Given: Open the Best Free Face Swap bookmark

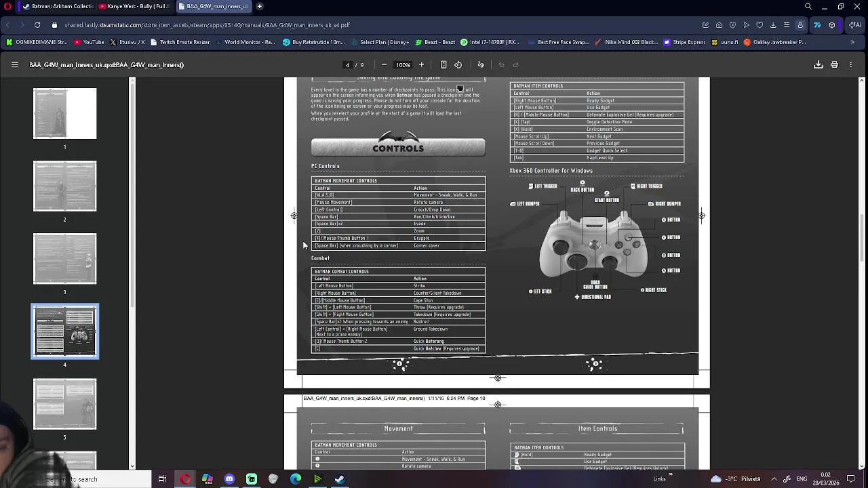Looking at the screenshot, I should coord(558,42).
